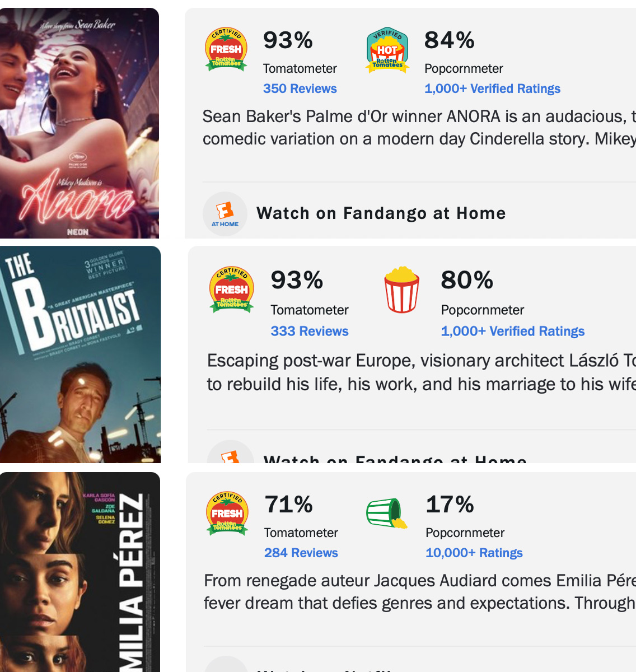The image size is (636, 672).
Task: Click Watch on Fandango at Home for Anora
Action: 381,213
